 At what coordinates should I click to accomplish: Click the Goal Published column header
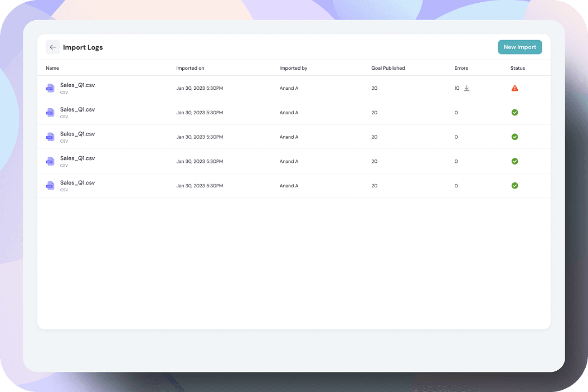coord(388,68)
